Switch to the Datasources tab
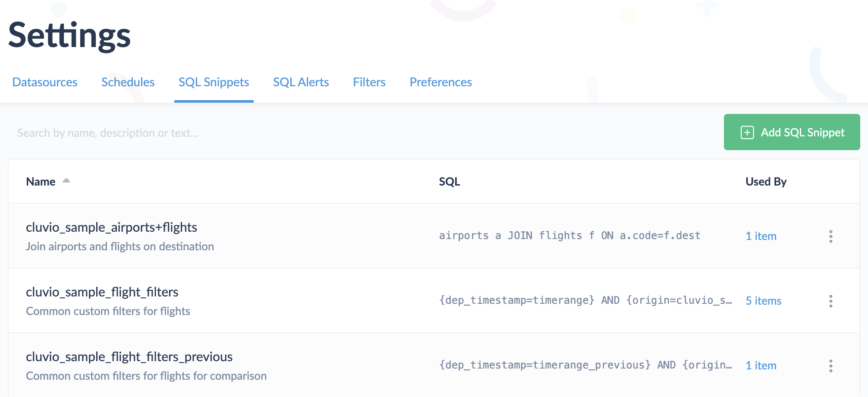 tap(45, 82)
